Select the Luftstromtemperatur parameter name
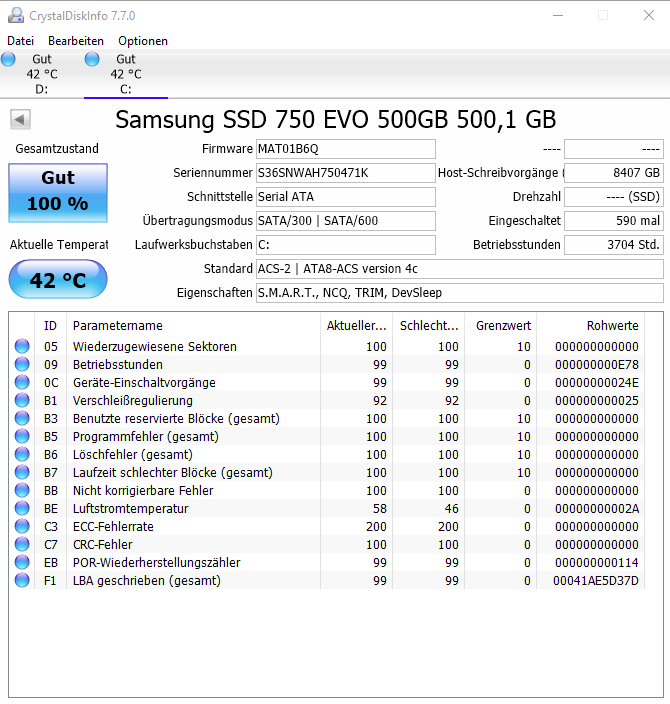The width and height of the screenshot is (670, 704). (130, 509)
